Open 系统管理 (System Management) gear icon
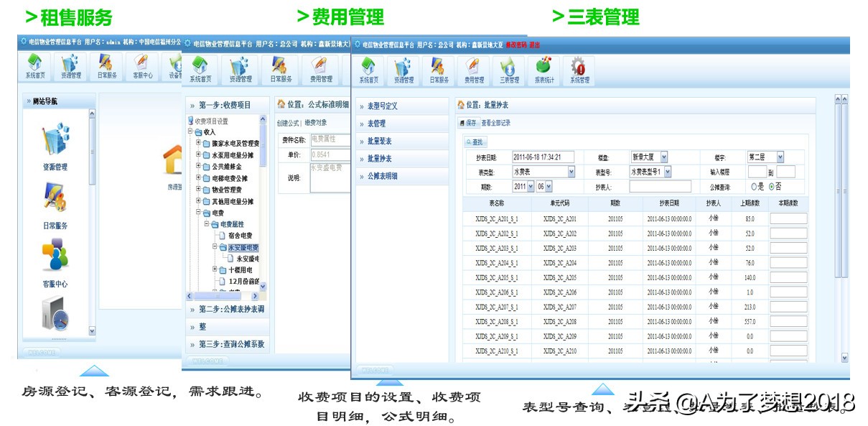 [579, 68]
